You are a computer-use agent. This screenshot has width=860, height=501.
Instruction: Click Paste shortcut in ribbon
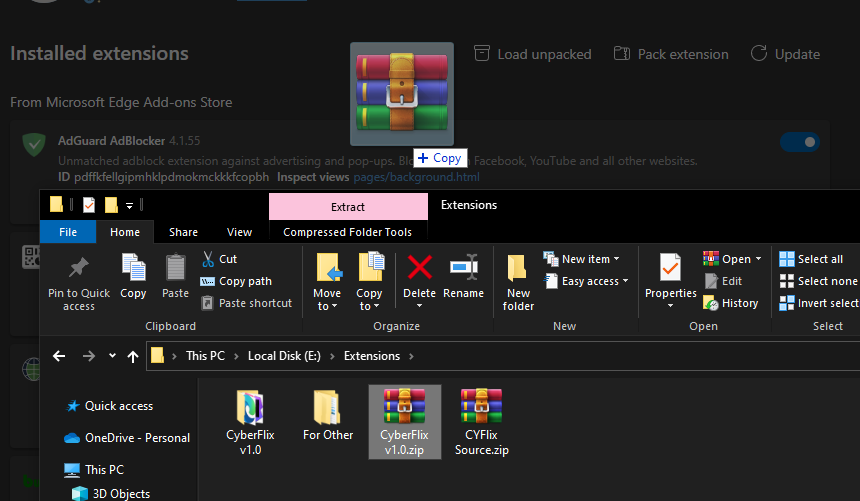(247, 303)
